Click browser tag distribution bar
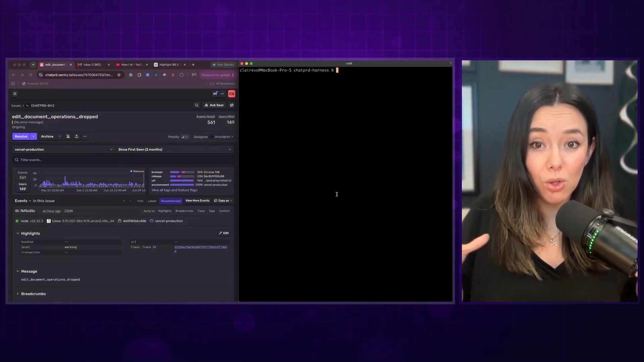The height and width of the screenshot is (362, 644). point(182,172)
